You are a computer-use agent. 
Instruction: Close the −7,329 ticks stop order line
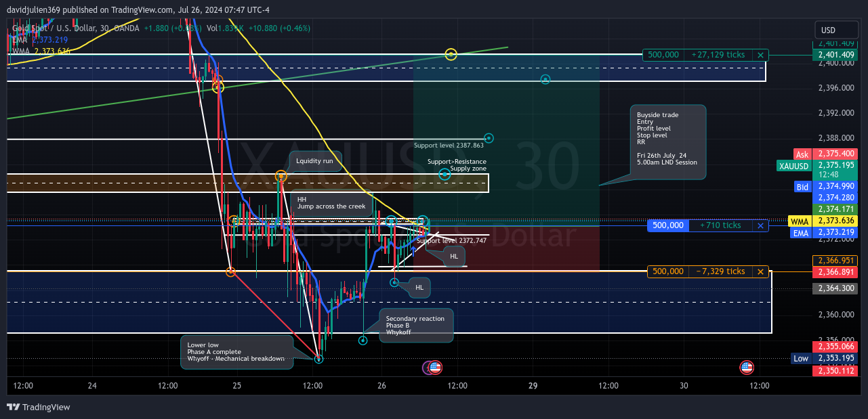(x=761, y=271)
